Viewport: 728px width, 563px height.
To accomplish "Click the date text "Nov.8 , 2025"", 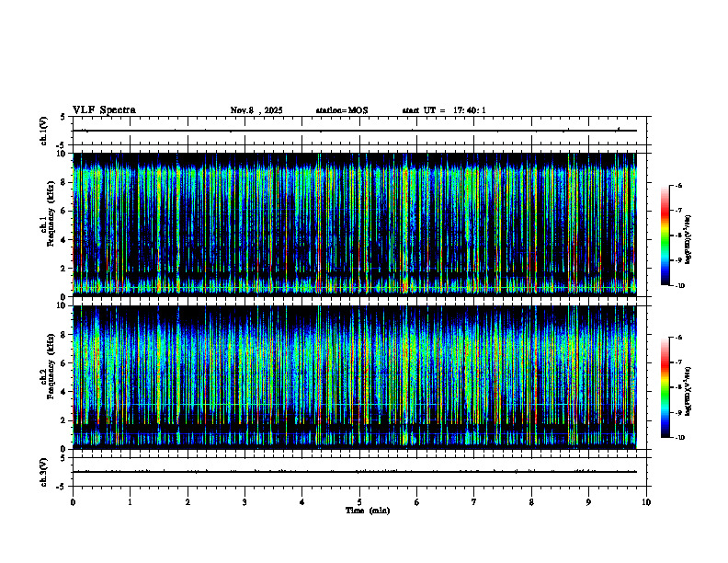I will pos(256,110).
